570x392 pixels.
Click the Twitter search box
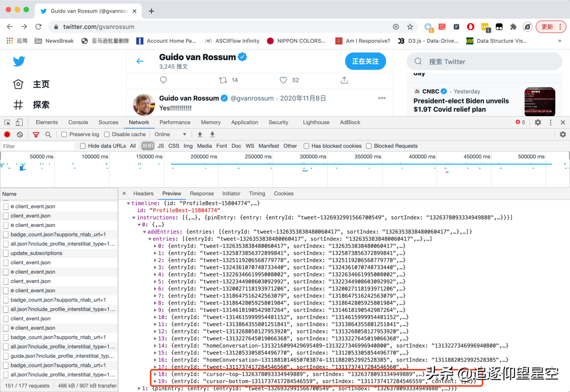(x=484, y=61)
